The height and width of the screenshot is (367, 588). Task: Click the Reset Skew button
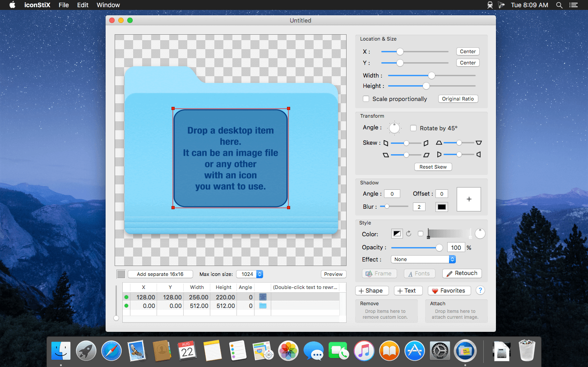(x=433, y=167)
